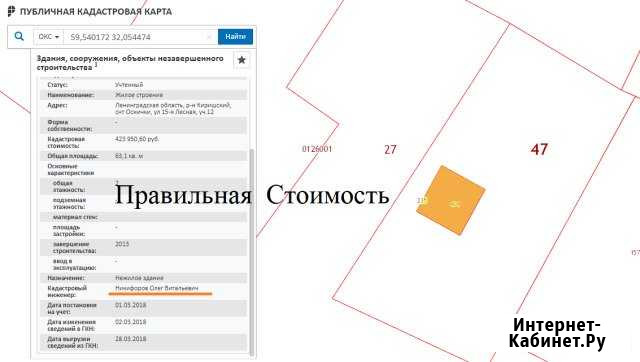
Task: Click the panel heading Здания, сооружения, объекты
Action: 130,62
